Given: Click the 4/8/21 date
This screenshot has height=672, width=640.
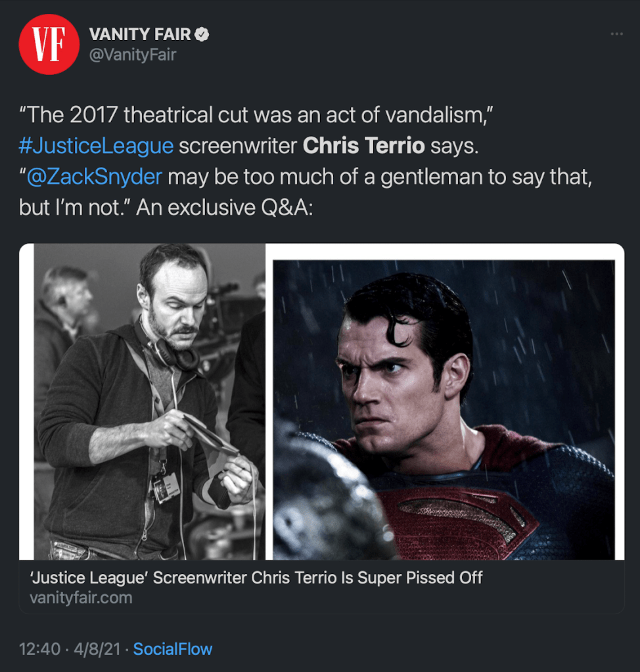Looking at the screenshot, I should (97, 649).
